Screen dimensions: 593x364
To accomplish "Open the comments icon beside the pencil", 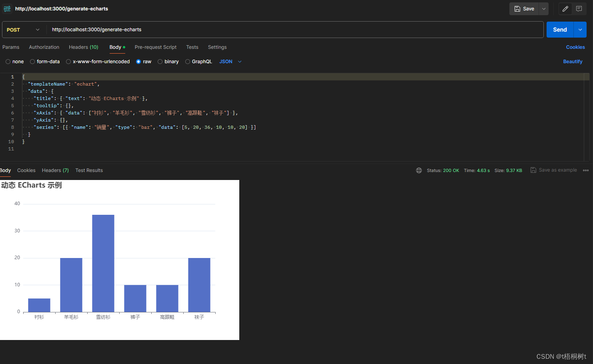I will [579, 8].
